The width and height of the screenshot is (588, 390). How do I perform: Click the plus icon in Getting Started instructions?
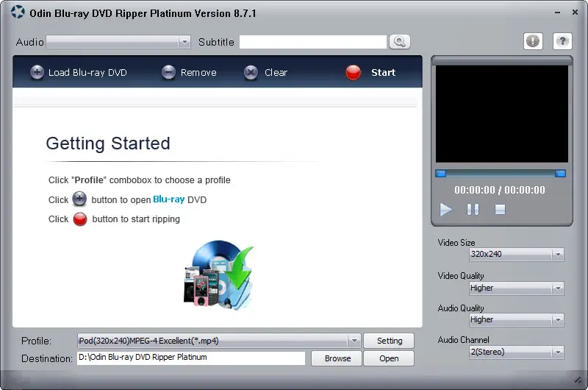[x=79, y=199]
